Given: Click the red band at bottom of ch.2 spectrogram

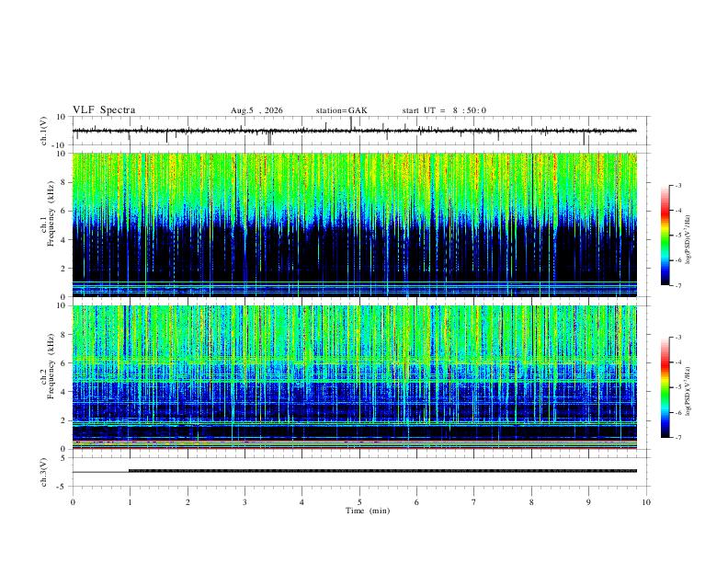Looking at the screenshot, I should 355,448.
